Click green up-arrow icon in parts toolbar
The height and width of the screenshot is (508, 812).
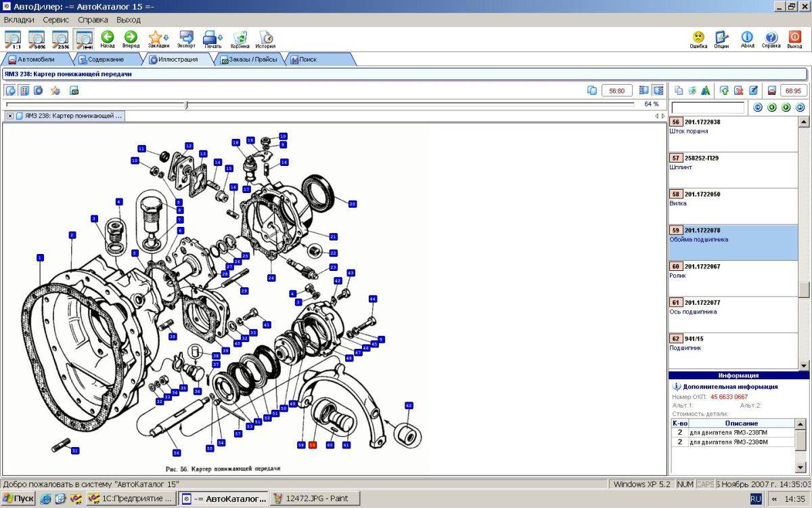tap(725, 90)
